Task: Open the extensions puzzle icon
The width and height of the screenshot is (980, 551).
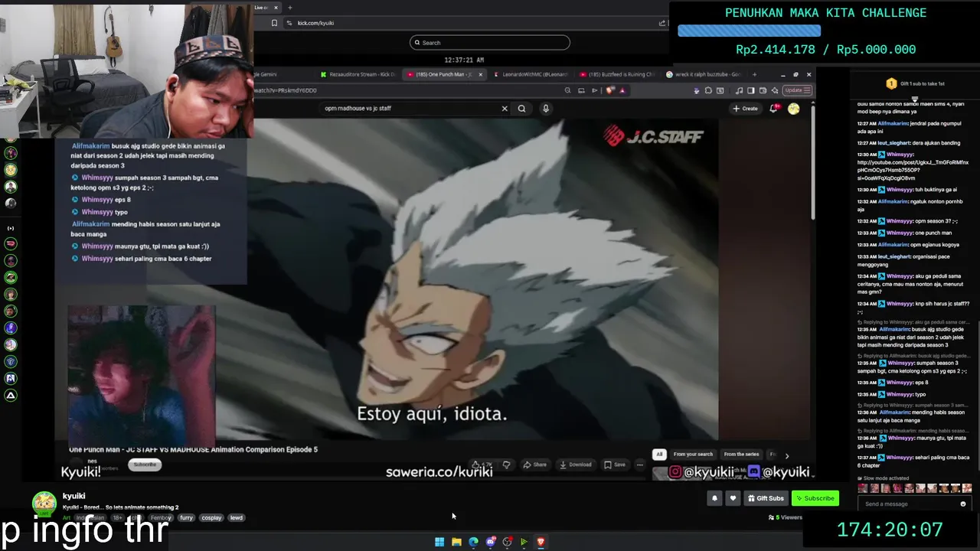Action: (708, 90)
